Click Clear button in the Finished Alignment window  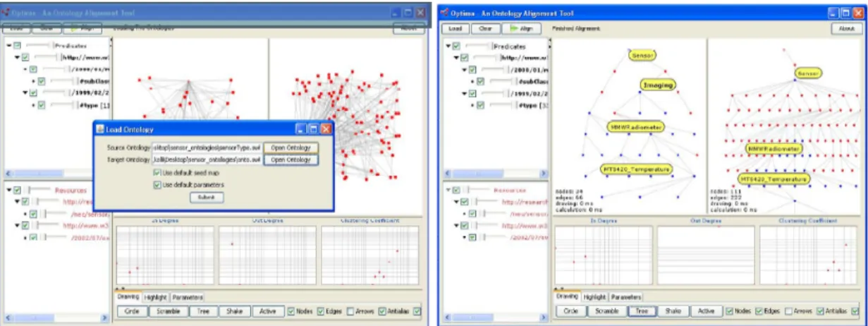point(484,29)
